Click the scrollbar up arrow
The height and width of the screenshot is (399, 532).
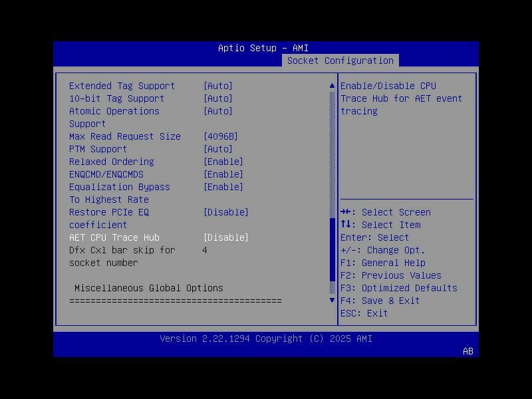pyautogui.click(x=331, y=85)
